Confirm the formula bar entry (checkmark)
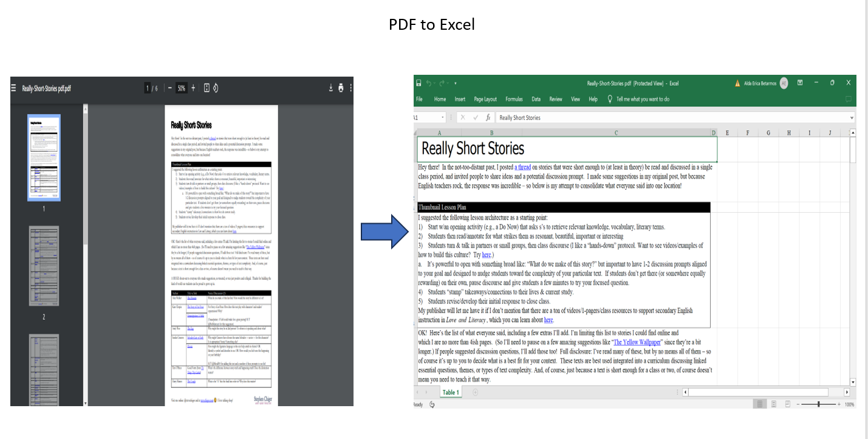 pos(475,117)
